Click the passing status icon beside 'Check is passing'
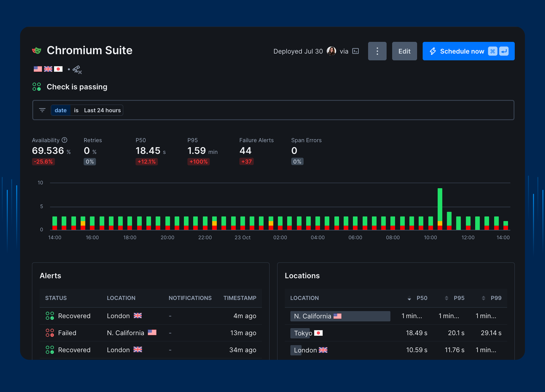Screen dimensions: 545x392 pyautogui.click(x=37, y=87)
